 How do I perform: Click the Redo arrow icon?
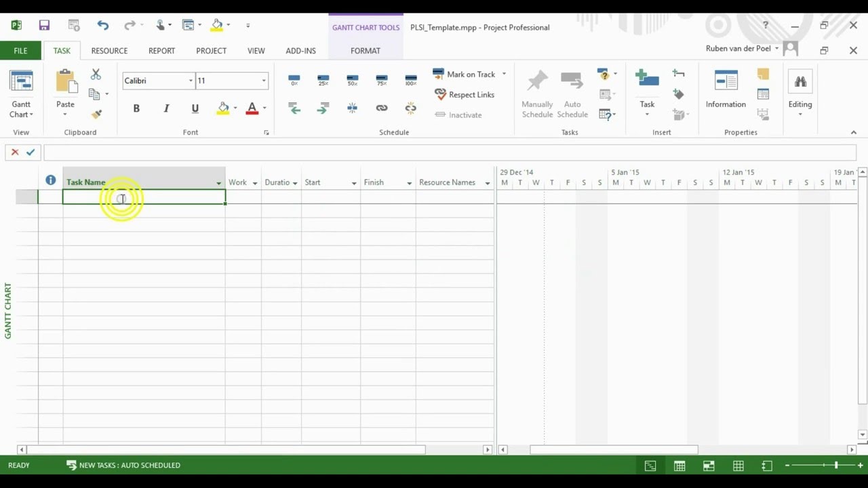[x=130, y=26]
